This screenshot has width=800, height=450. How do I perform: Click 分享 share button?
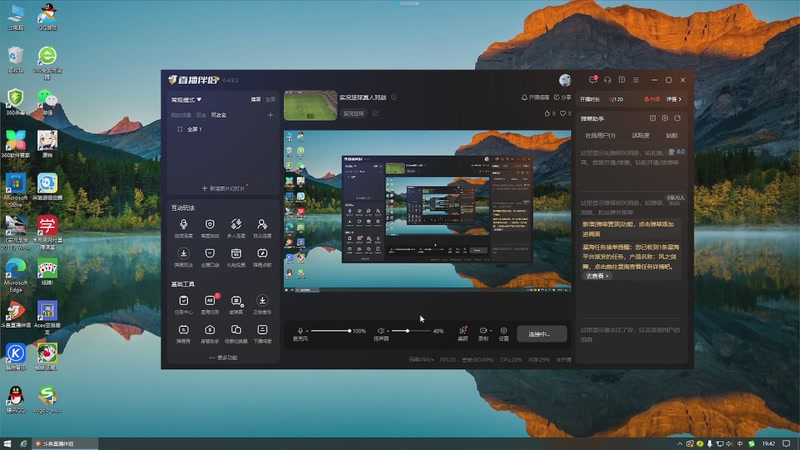[x=562, y=97]
